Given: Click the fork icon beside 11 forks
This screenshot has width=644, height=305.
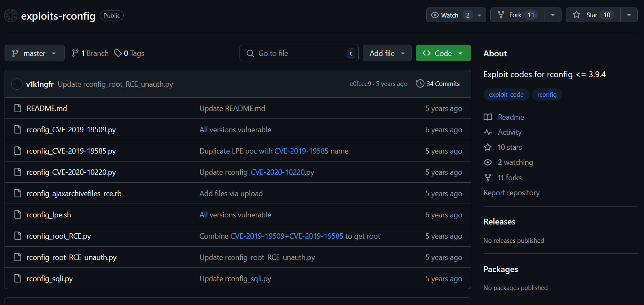Looking at the screenshot, I should pyautogui.click(x=488, y=178).
